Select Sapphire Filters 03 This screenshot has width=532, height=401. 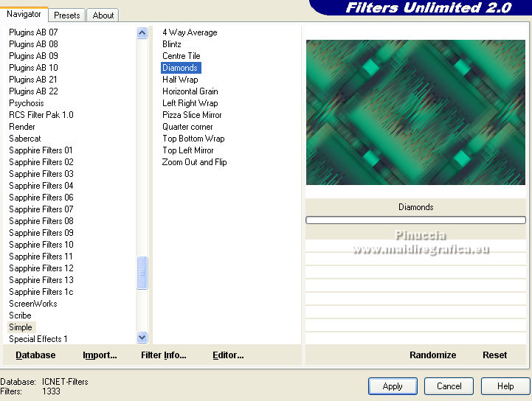click(x=41, y=174)
